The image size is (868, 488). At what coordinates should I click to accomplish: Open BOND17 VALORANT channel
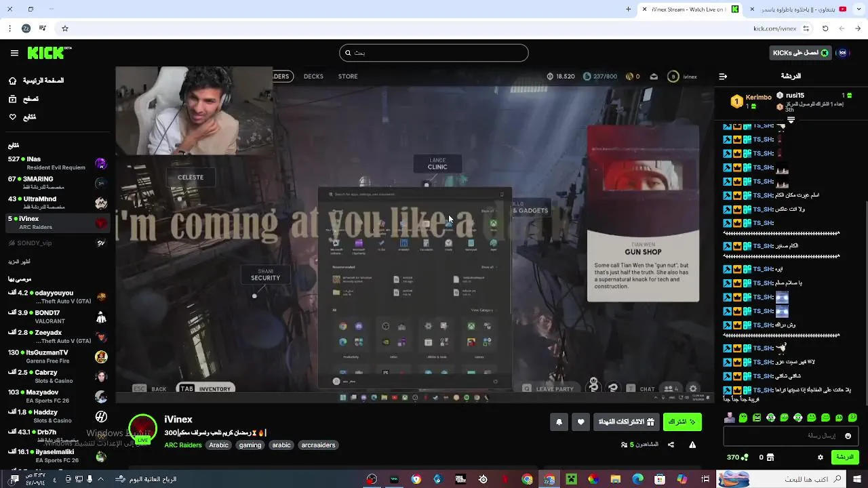click(x=57, y=317)
